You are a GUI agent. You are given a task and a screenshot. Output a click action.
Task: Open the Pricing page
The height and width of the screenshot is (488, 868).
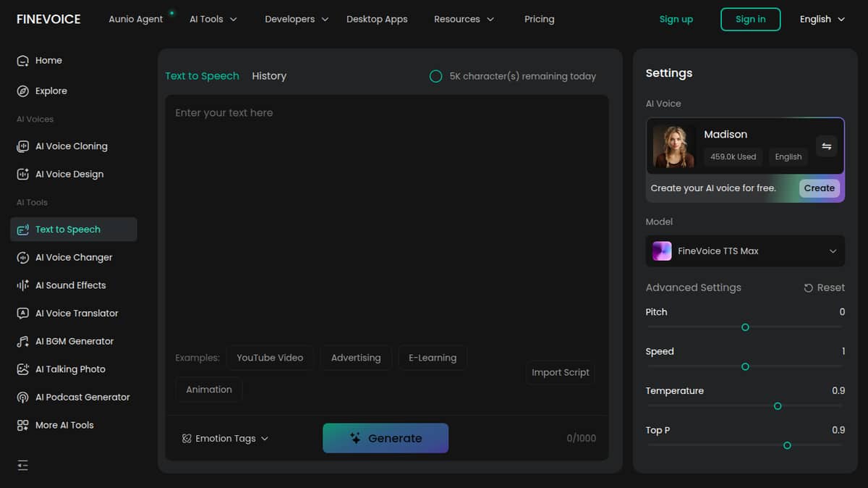pos(540,20)
